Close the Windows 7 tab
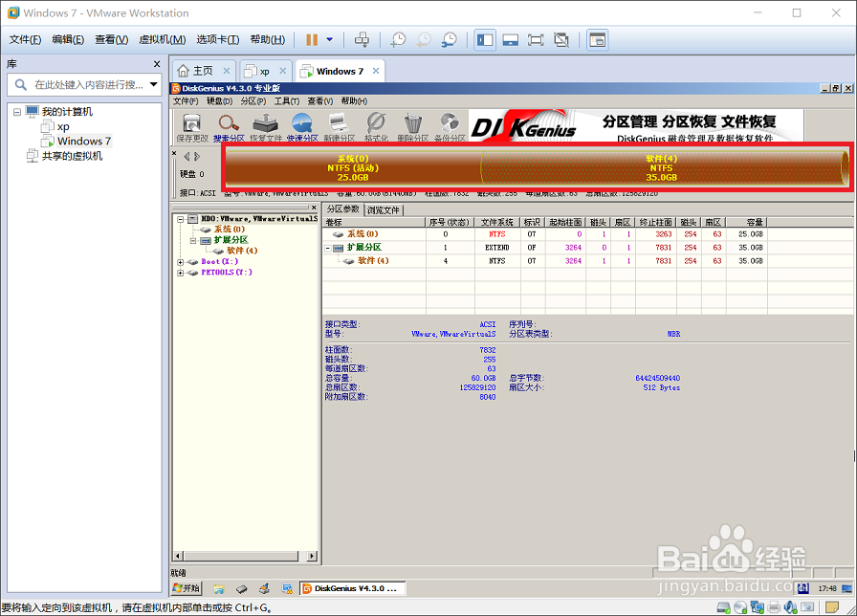857x616 pixels. pos(376,71)
